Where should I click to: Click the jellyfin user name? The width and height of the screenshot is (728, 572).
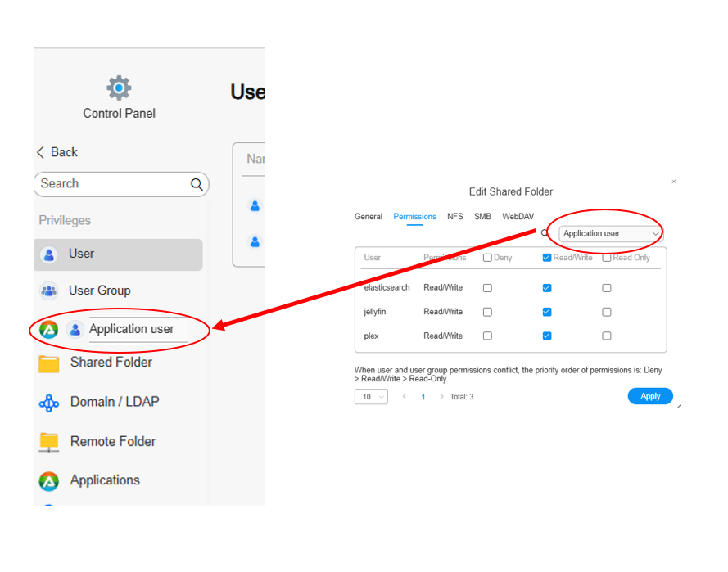pyautogui.click(x=375, y=312)
